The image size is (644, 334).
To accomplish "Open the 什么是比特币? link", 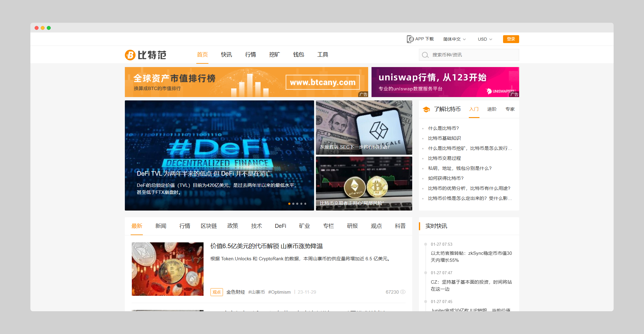I will tap(443, 128).
